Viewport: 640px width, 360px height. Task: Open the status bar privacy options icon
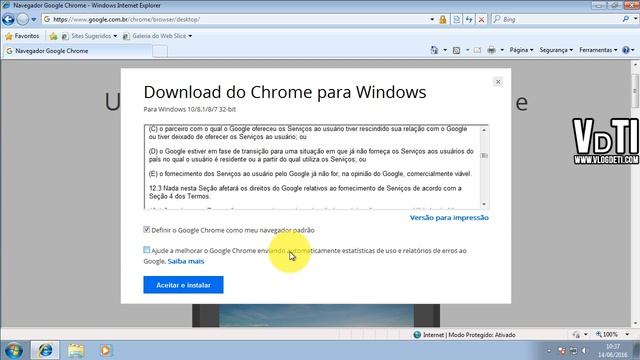576,335
